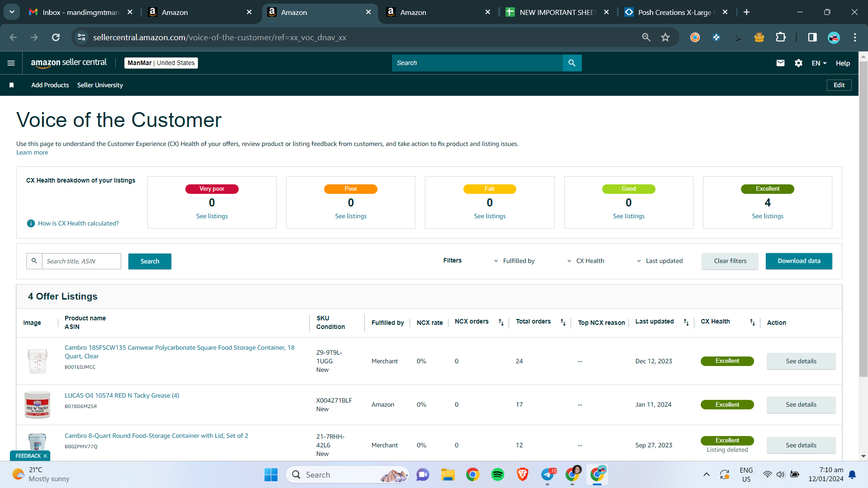The image size is (868, 488).
Task: Sort by Last updated column arrows
Action: [686, 322]
